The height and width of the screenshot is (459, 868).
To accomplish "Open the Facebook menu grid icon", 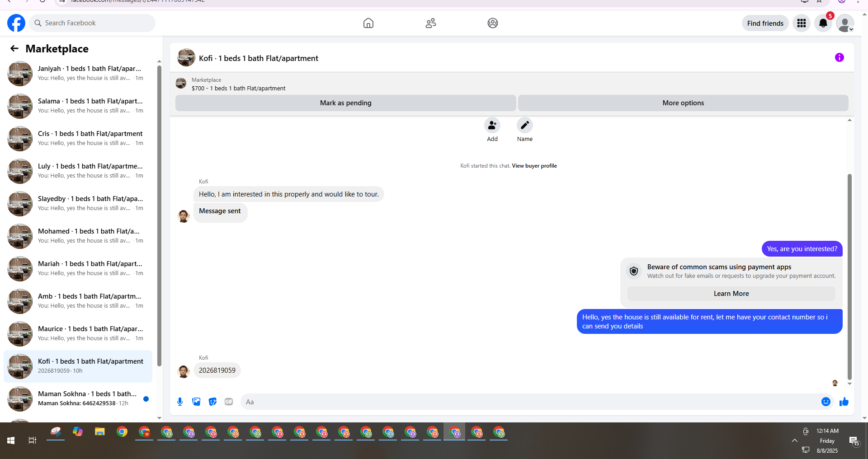I will (x=802, y=23).
